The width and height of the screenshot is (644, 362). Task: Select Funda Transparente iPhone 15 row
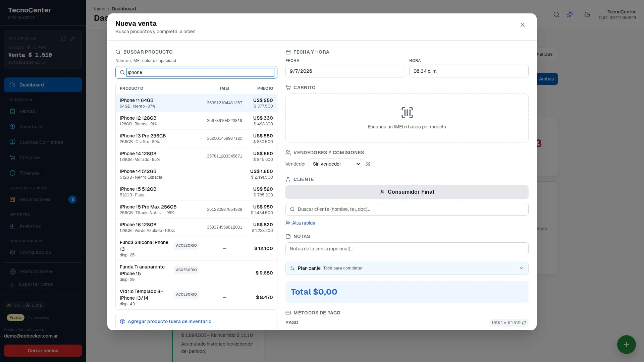click(x=196, y=273)
